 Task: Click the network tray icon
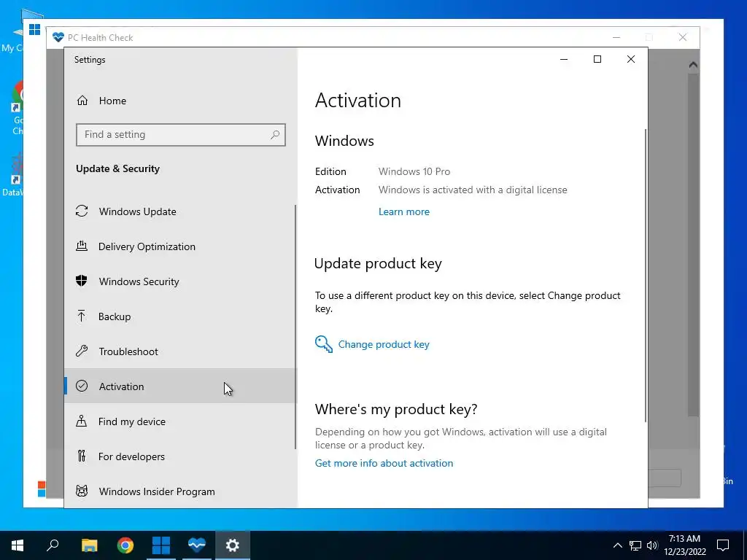pyautogui.click(x=635, y=545)
